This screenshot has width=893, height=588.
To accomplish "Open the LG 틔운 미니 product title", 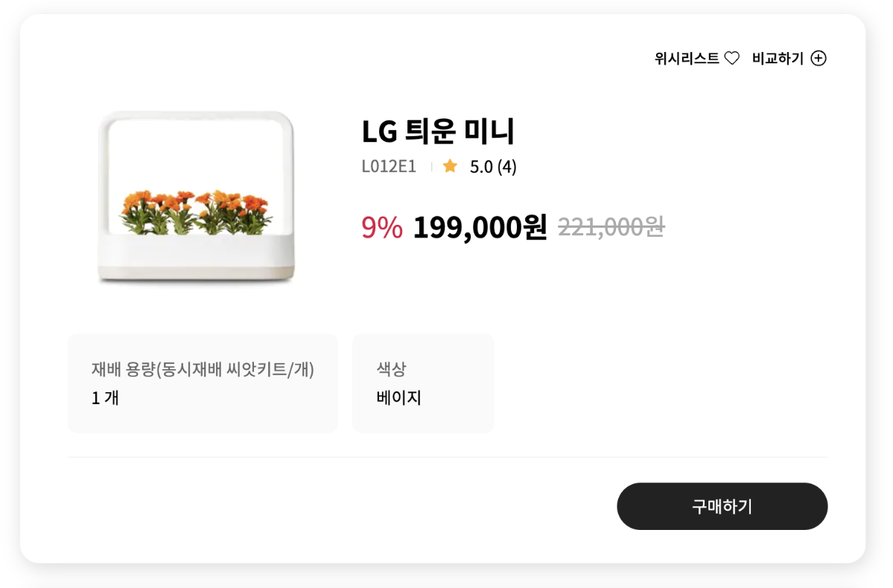I will point(438,130).
